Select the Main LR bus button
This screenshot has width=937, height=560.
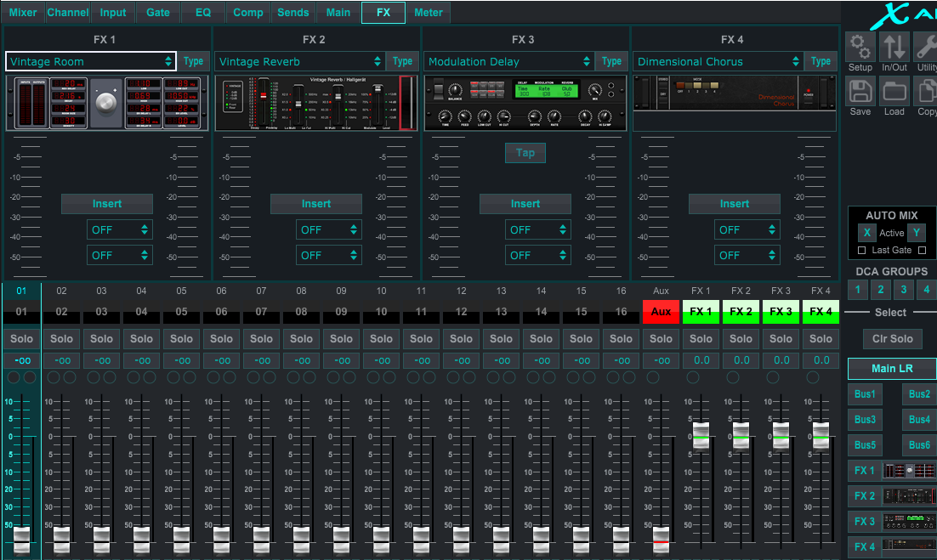coord(892,368)
